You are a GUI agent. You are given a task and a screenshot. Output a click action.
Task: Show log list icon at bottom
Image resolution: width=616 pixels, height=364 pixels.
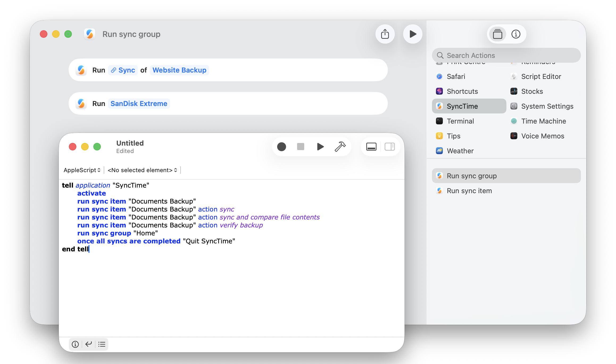pyautogui.click(x=102, y=344)
